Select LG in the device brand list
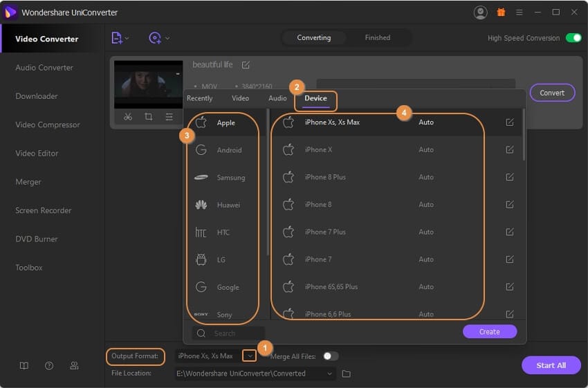588x388 pixels. (225, 259)
